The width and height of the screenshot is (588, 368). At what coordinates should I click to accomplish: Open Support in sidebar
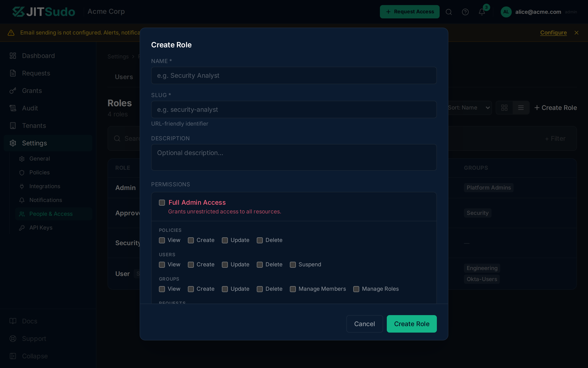[x=48, y=339]
